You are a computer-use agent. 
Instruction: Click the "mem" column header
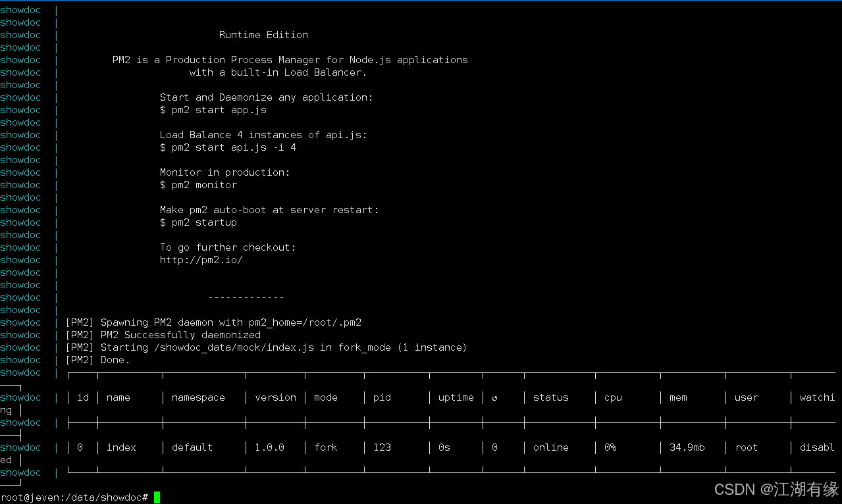[678, 397]
